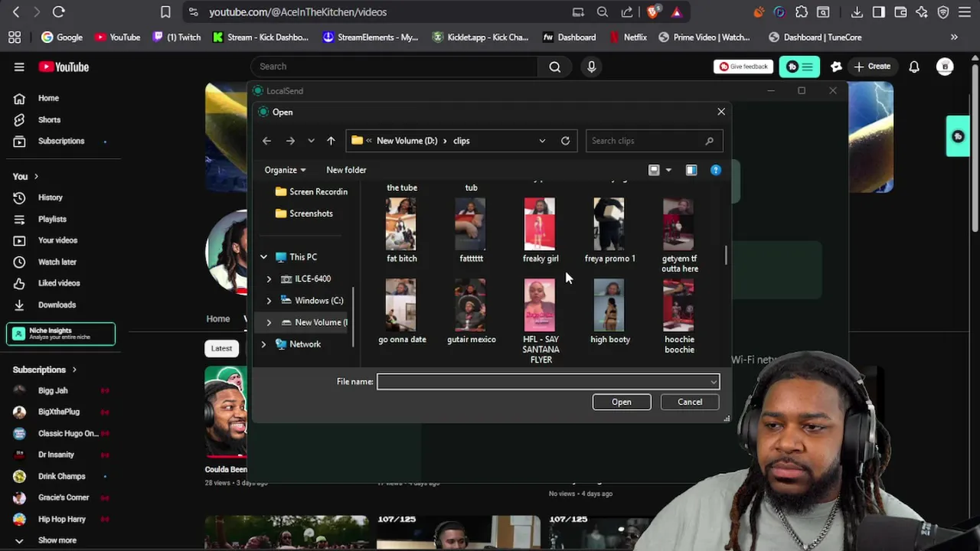Expand the Windows (C:) drive node
This screenshot has width=980, height=551.
269,301
